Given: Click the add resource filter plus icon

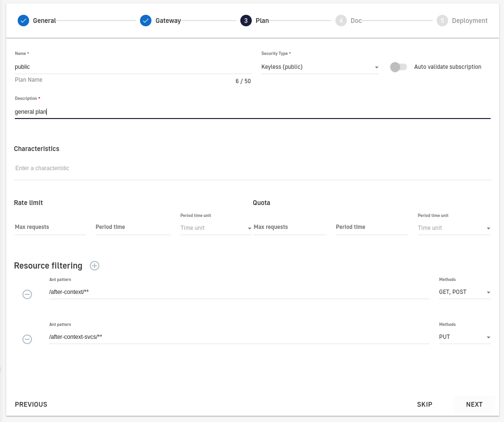Looking at the screenshot, I should coord(95,266).
